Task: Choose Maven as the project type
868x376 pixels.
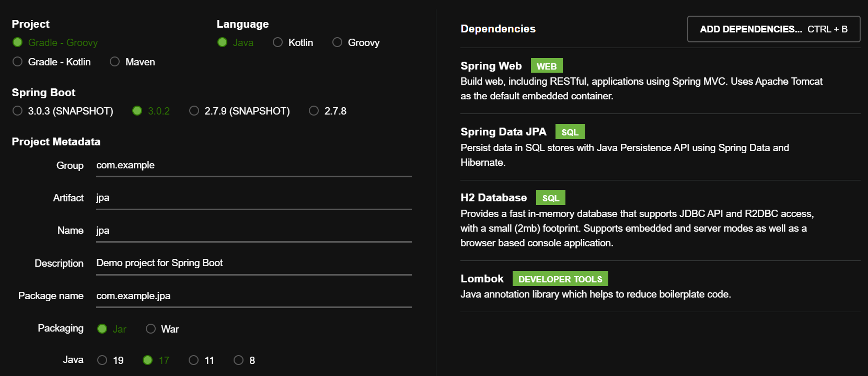Action: click(x=132, y=62)
